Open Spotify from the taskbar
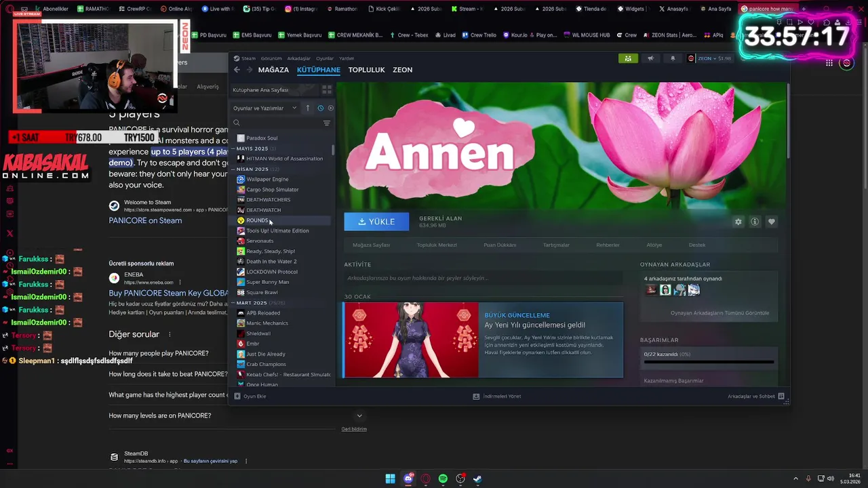 [x=443, y=479]
